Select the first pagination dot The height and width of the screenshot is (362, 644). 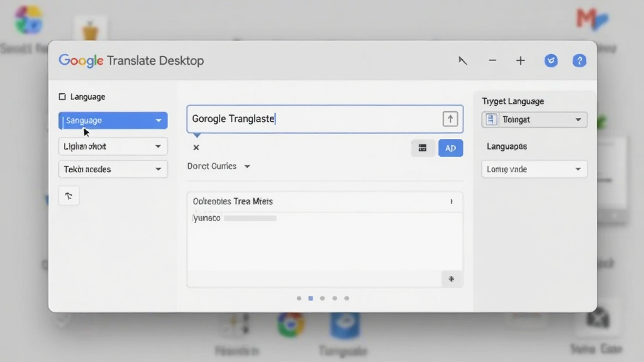point(299,299)
